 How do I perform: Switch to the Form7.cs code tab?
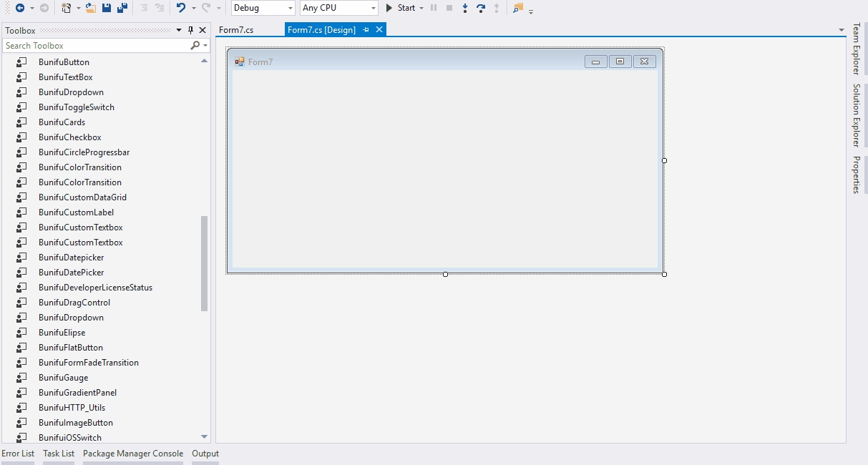pos(236,30)
